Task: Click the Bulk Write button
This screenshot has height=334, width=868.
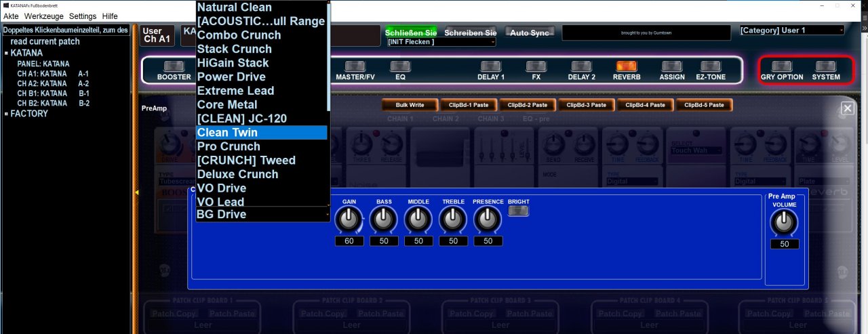Action: point(410,105)
